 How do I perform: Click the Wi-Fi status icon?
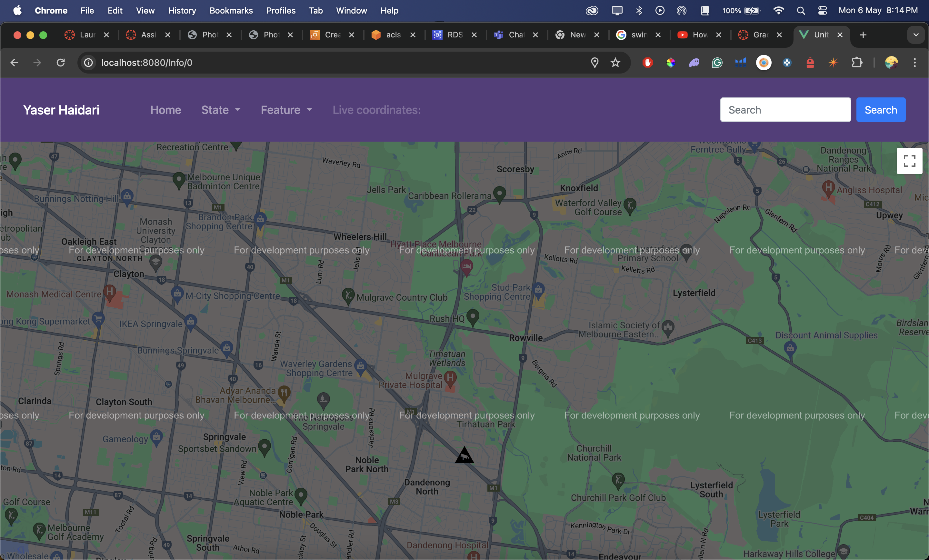778,11
